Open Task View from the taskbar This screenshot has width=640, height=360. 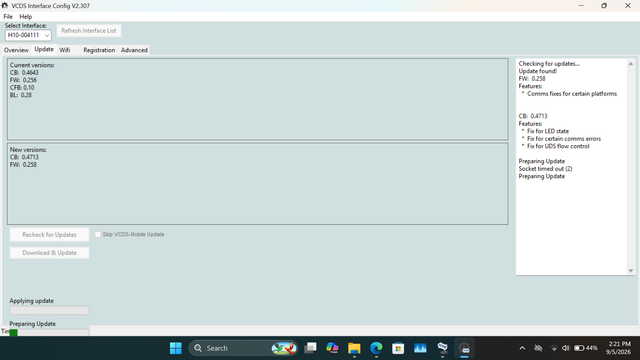pos(310,348)
